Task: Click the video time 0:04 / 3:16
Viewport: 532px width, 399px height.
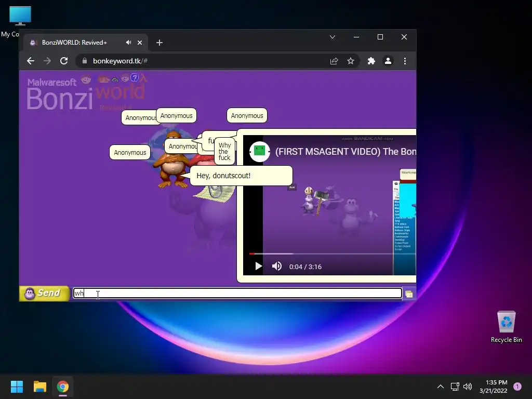Action: coord(305,267)
